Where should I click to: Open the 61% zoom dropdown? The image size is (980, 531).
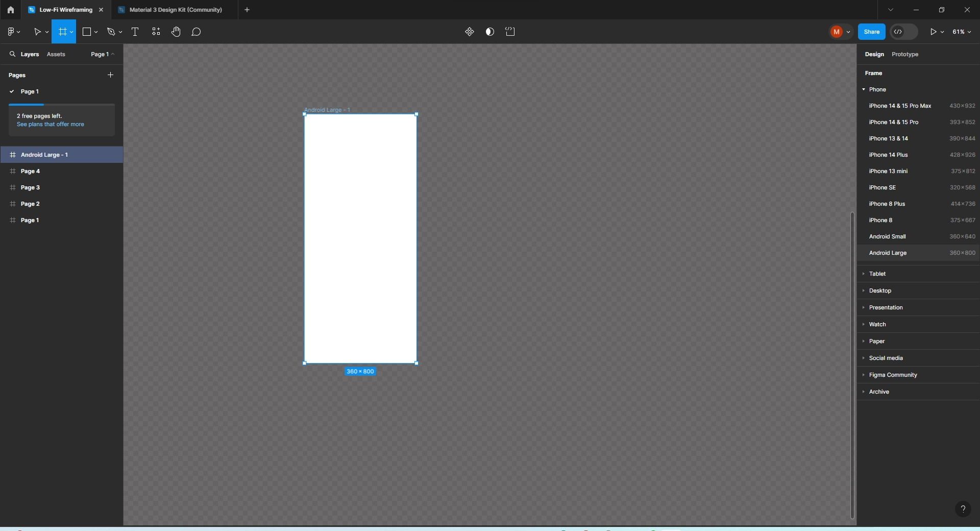(962, 32)
